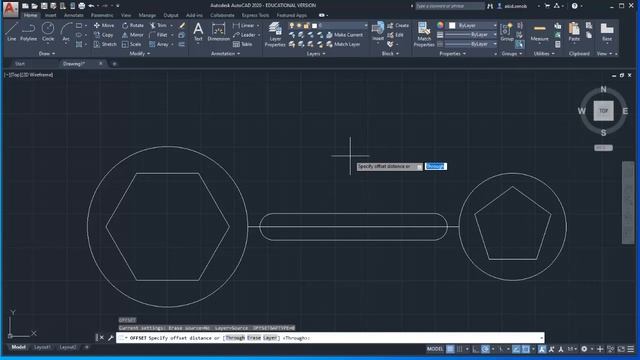640x360 pixels.
Task: Select the Polyline tool
Action: (29, 32)
